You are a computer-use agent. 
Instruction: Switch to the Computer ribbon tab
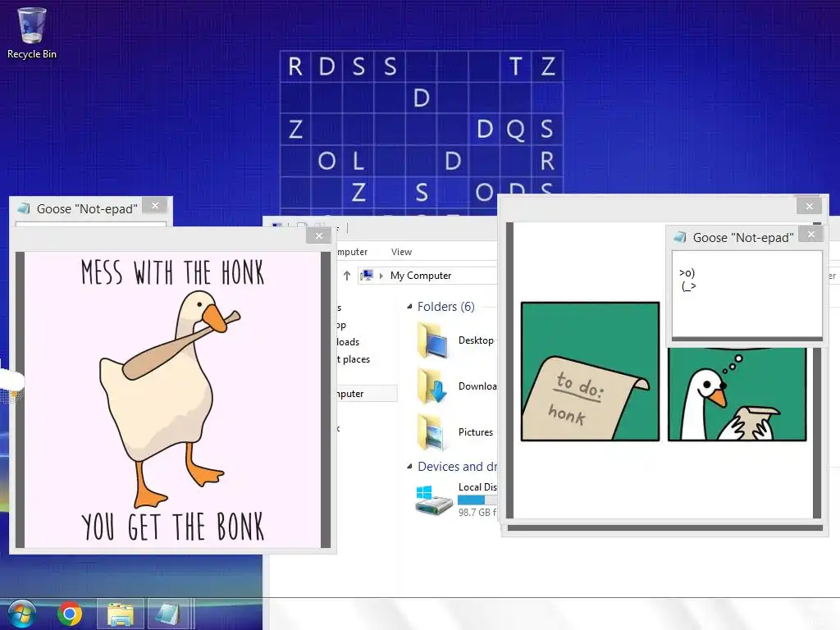[x=352, y=252]
